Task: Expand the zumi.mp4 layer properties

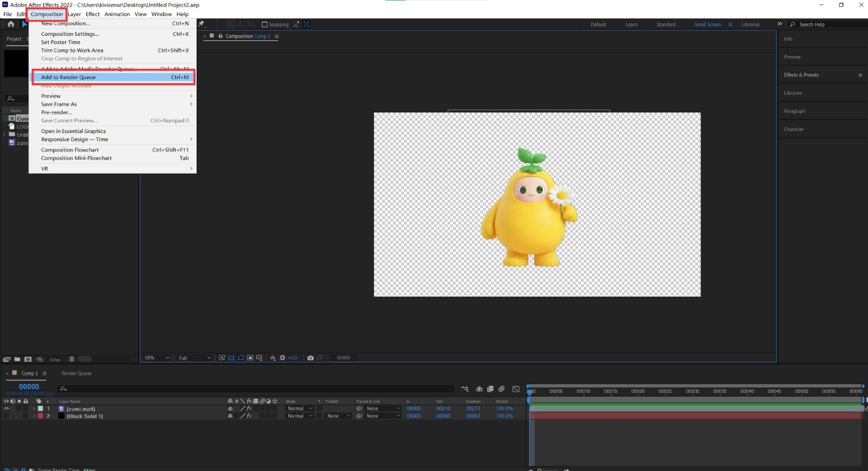Action: [34, 409]
